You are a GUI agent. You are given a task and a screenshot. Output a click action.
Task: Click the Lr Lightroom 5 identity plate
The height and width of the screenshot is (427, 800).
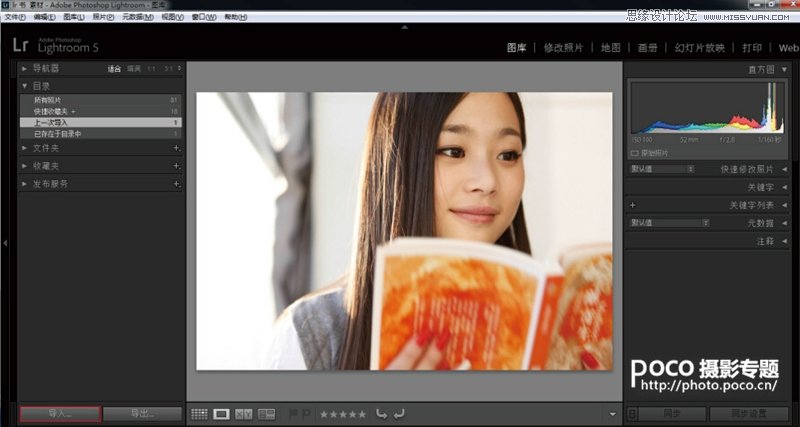click(x=56, y=45)
